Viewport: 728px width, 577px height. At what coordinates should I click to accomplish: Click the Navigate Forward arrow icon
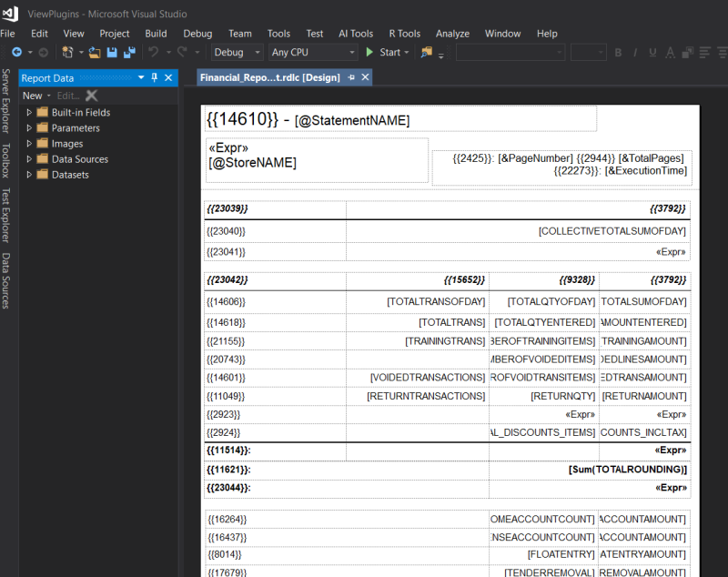(x=43, y=53)
